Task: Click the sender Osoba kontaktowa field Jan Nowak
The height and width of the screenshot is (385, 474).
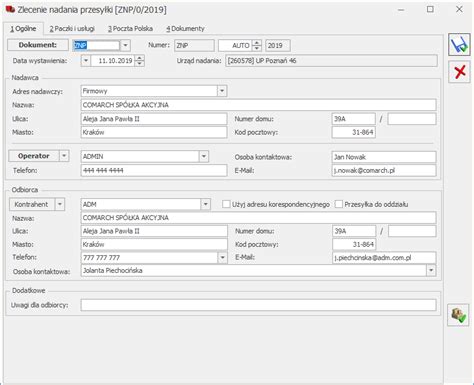Action: click(x=384, y=157)
